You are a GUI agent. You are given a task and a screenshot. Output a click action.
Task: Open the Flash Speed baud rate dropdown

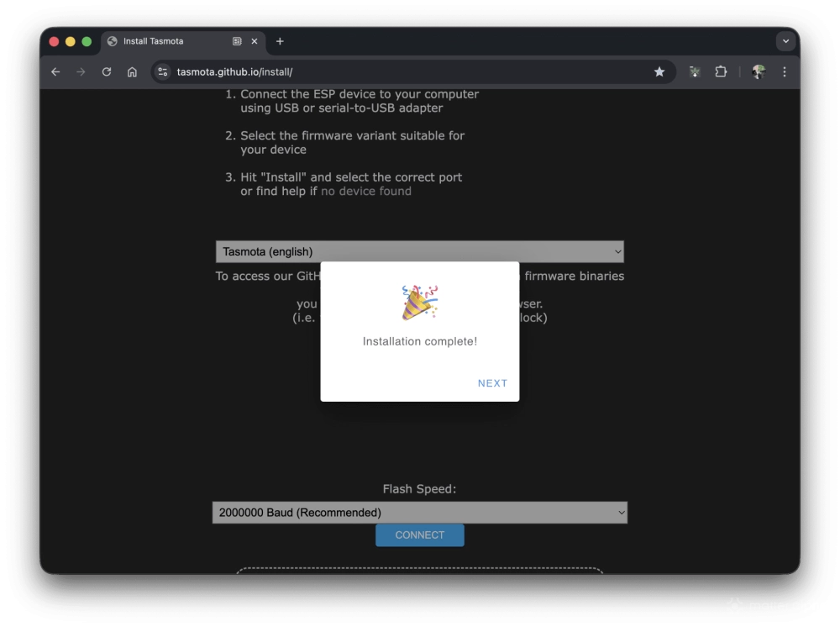(x=419, y=512)
